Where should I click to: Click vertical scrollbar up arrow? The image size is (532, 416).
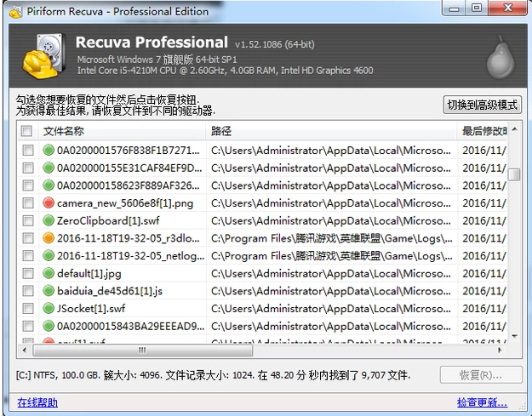tap(514, 129)
